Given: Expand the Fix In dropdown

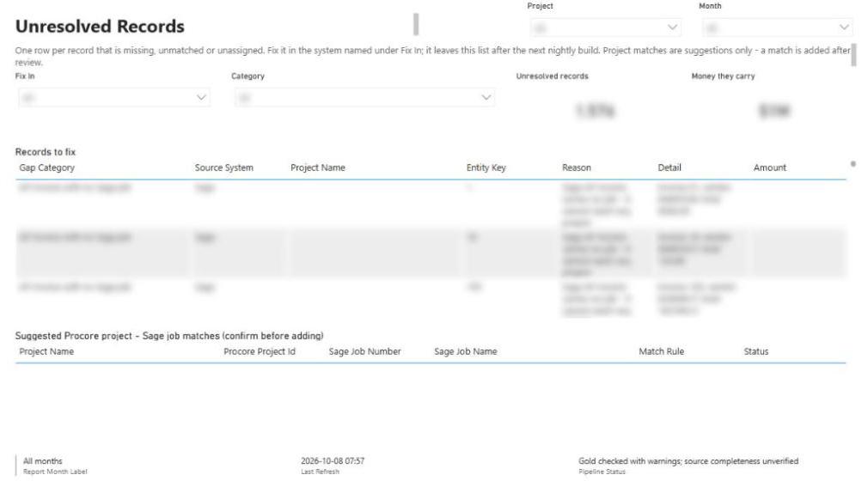Looking at the screenshot, I should point(114,97).
